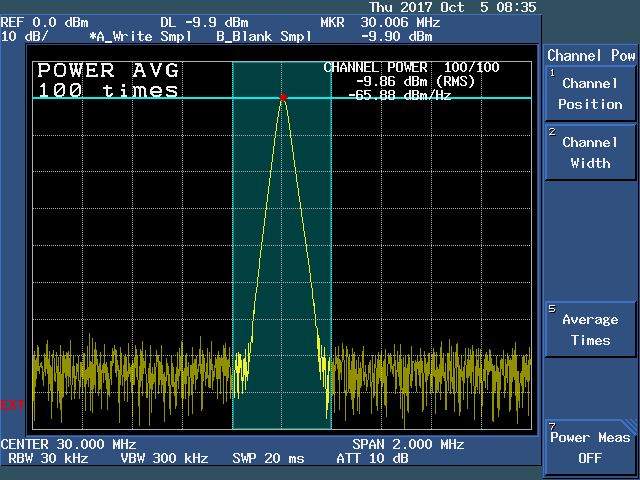Click the -9.90 dBm marker level value
The image size is (640, 480).
pos(396,36)
